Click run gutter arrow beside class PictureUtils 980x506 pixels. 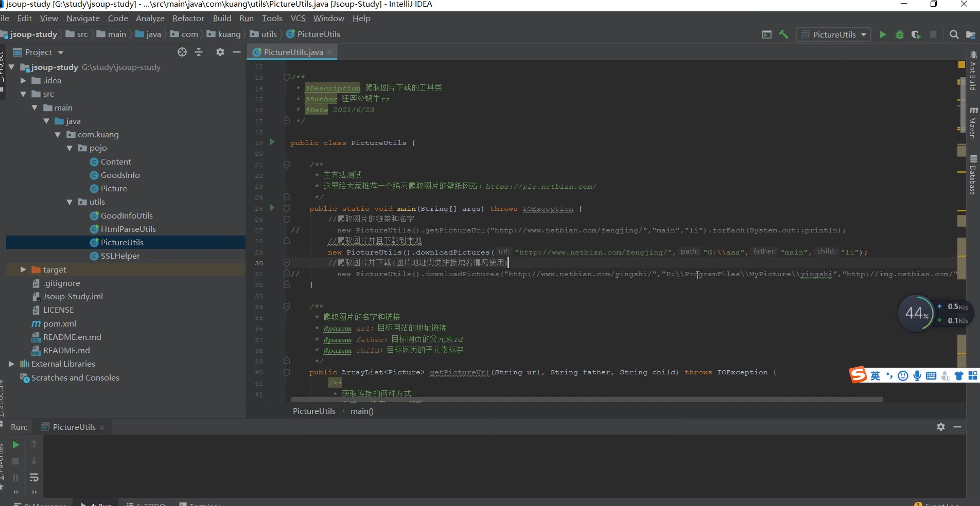272,142
